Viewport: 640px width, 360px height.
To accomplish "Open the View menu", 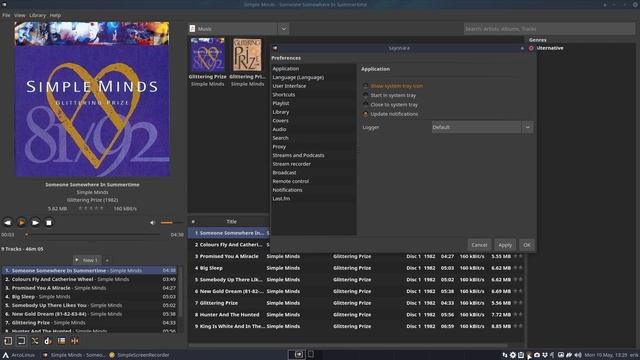I will 20,15.
